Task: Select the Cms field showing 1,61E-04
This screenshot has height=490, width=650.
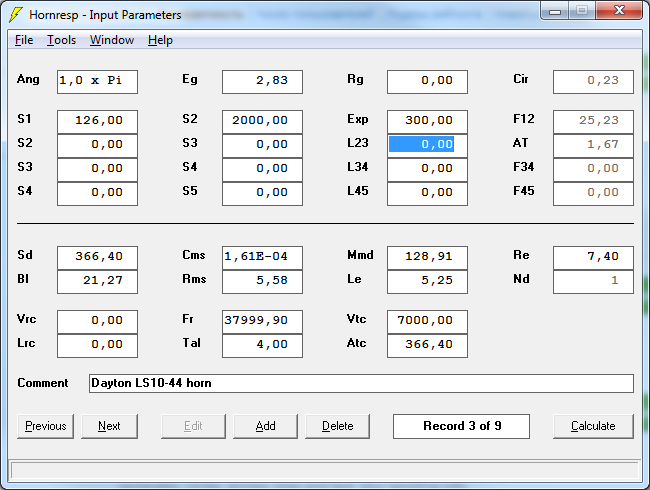Action: click(262, 258)
